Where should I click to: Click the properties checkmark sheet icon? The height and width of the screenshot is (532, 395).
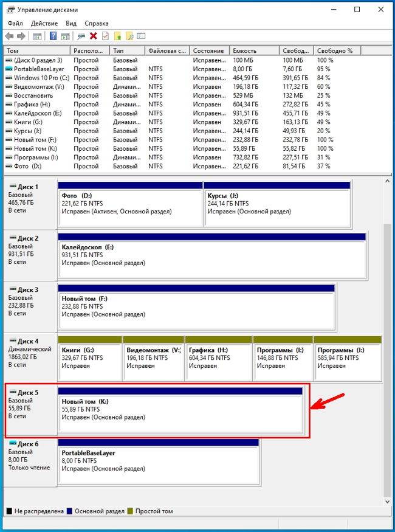pyautogui.click(x=105, y=36)
